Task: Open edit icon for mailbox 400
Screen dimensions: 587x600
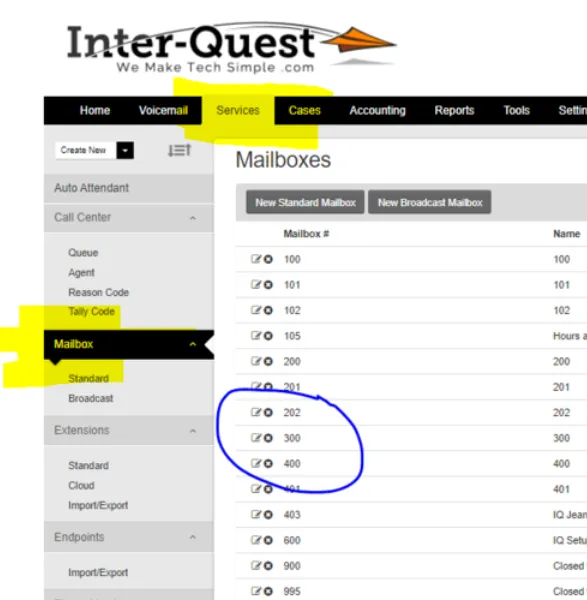Action: (x=256, y=463)
